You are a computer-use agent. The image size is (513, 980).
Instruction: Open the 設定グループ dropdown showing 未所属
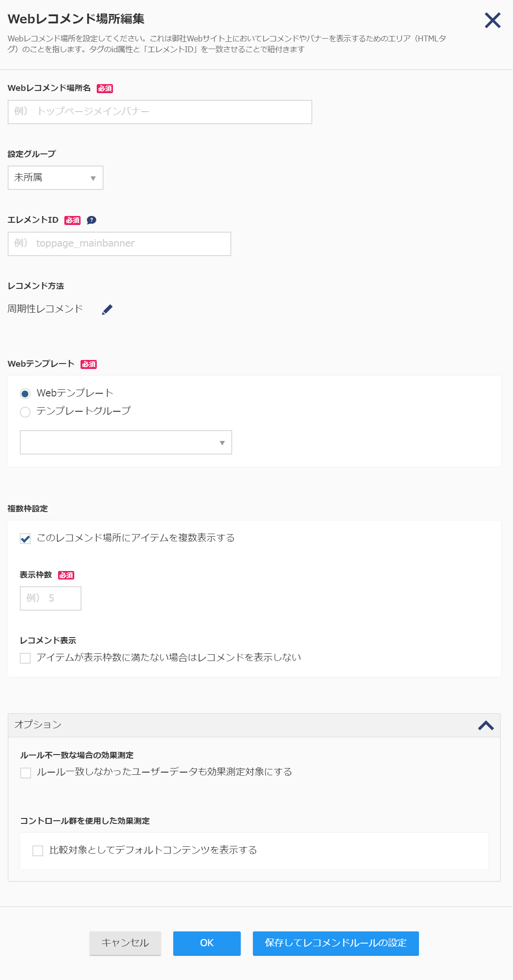coord(55,178)
